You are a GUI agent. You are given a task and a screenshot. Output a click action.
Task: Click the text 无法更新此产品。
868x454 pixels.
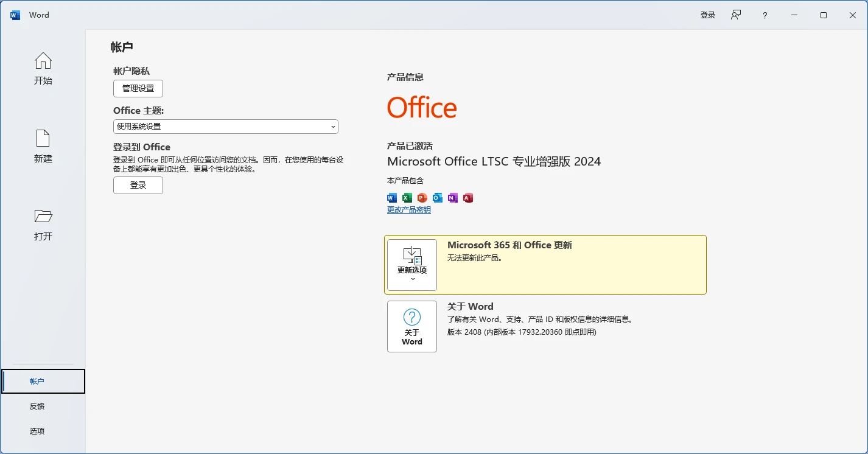tap(475, 258)
